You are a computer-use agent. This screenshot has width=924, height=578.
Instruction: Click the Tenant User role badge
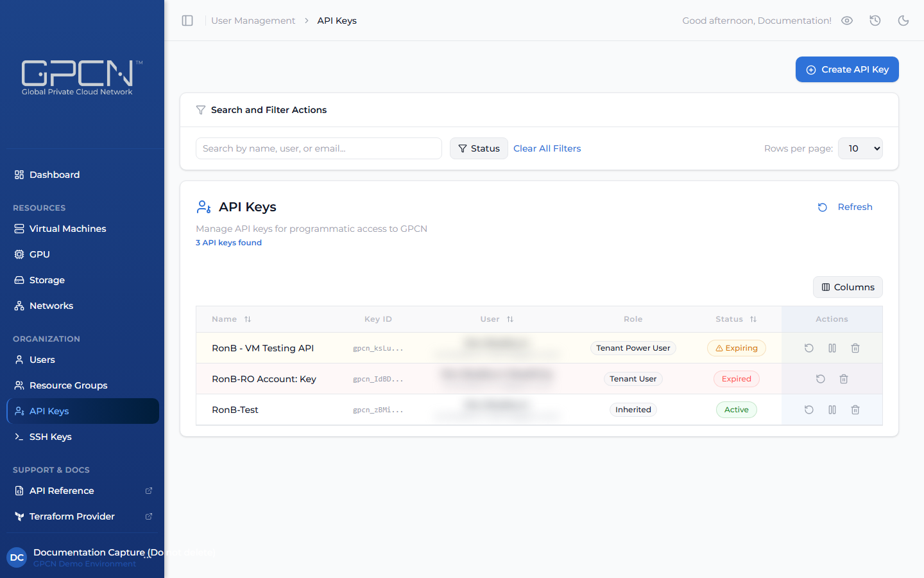coord(633,379)
